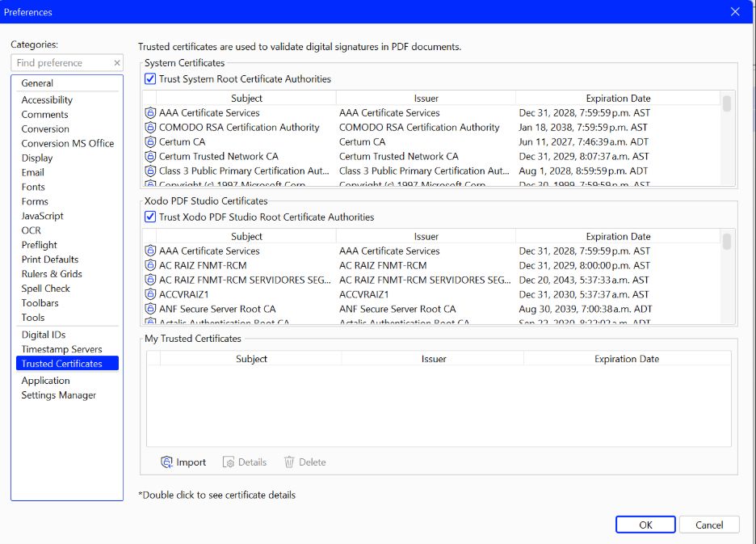Open Timestamp Servers preferences
Image resolution: width=756 pixels, height=544 pixels.
coord(67,349)
